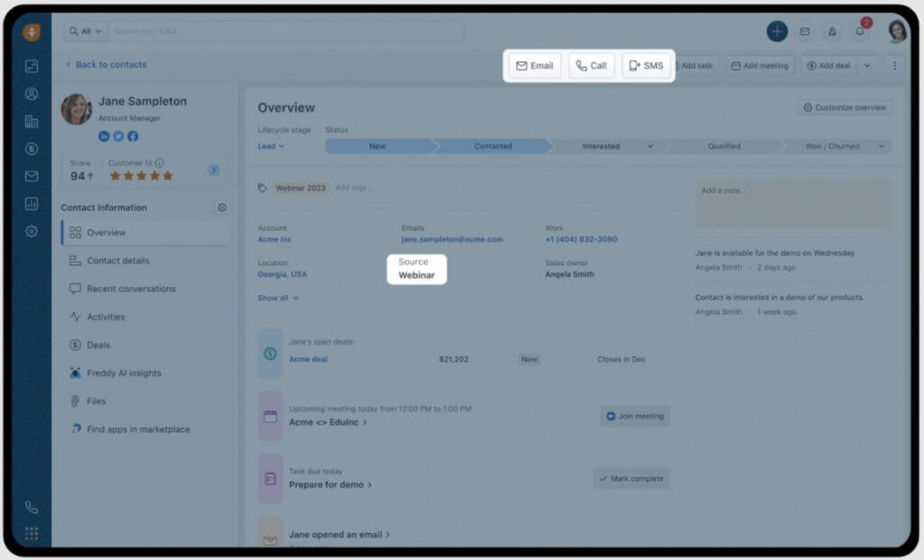Click the Twitter icon on Jane's profile
Screen dimensions: 924x560
point(116,137)
